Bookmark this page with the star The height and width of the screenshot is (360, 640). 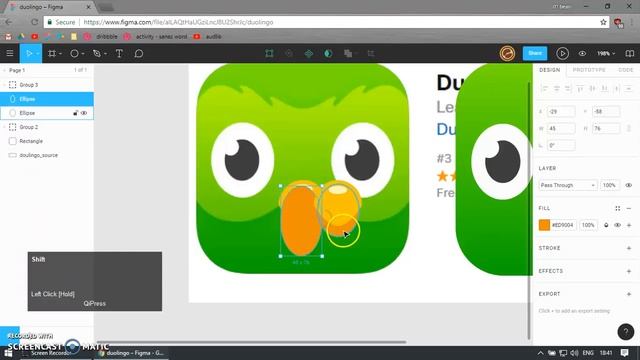point(603,22)
